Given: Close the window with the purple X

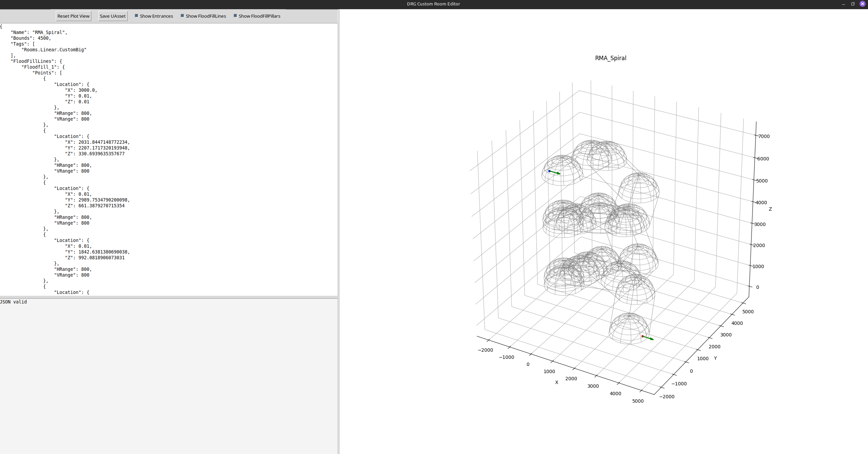Looking at the screenshot, I should click(x=862, y=4).
